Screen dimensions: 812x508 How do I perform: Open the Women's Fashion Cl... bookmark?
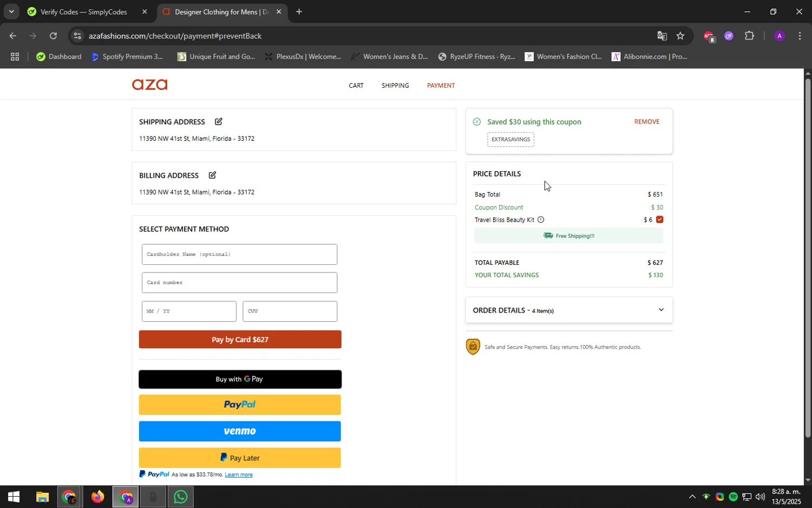click(x=564, y=56)
